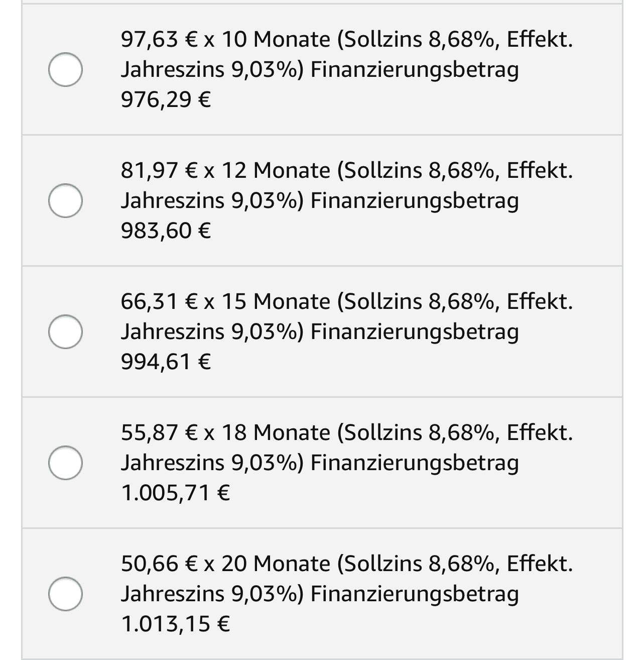Viewport: 644px width, 660px height.
Task: Choose the 15 Monate radio button
Action: pos(65,332)
